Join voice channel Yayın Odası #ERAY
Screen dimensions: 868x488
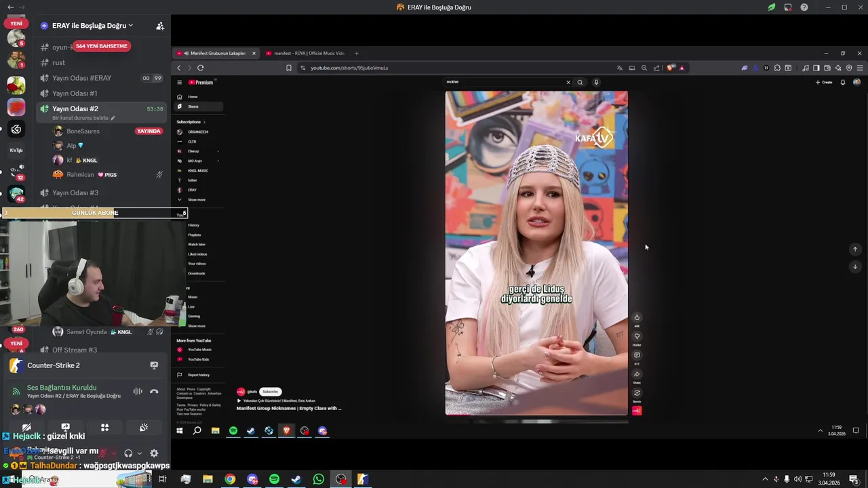pyautogui.click(x=81, y=78)
